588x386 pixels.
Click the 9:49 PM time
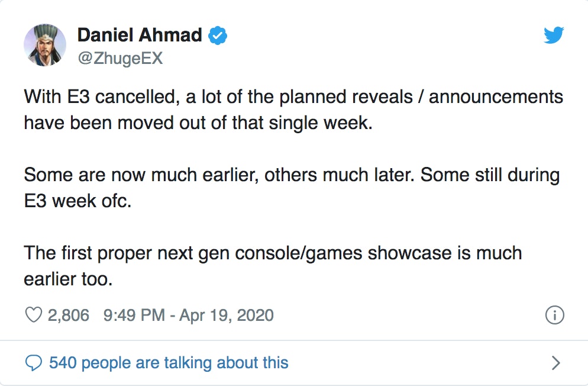click(134, 315)
